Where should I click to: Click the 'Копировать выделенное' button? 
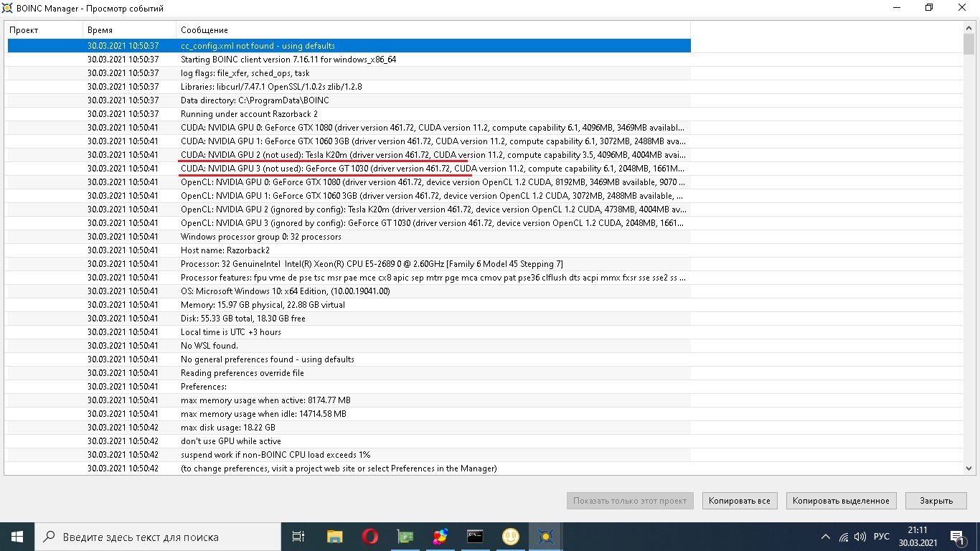coord(841,501)
